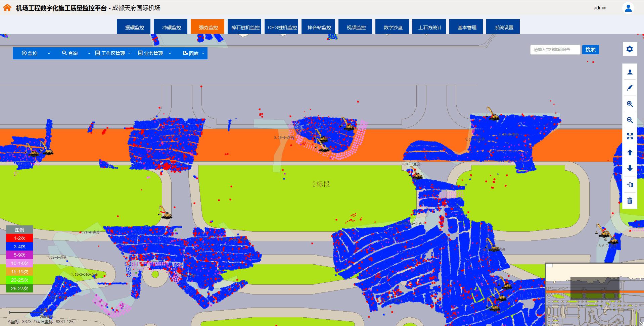The image size is (644, 326).
Task: Zoom in with the magnifier plus icon
Action: (x=630, y=104)
